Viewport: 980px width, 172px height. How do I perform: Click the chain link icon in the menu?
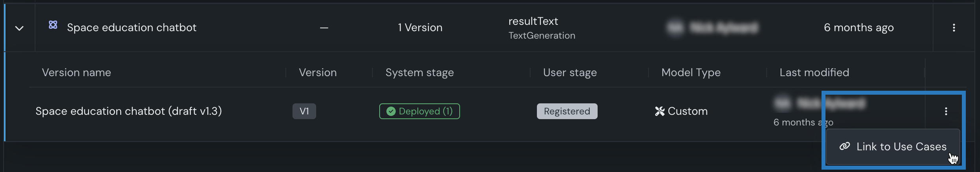tap(844, 146)
